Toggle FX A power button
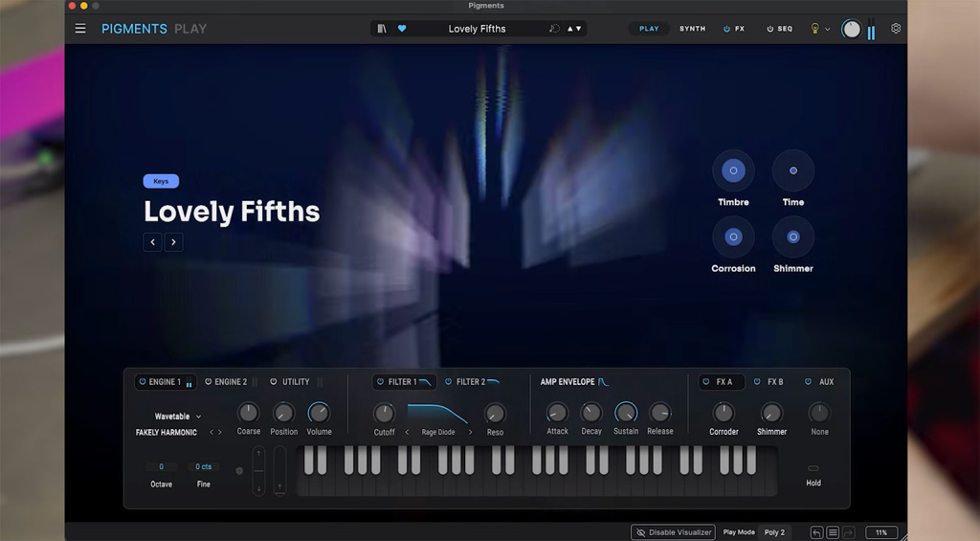The height and width of the screenshot is (541, 980). point(706,381)
